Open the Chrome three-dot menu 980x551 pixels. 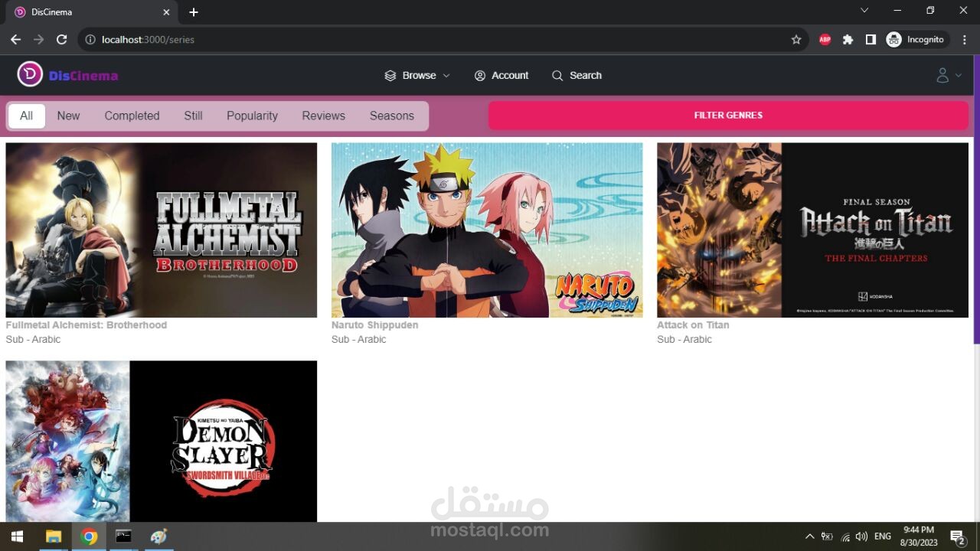(x=965, y=39)
